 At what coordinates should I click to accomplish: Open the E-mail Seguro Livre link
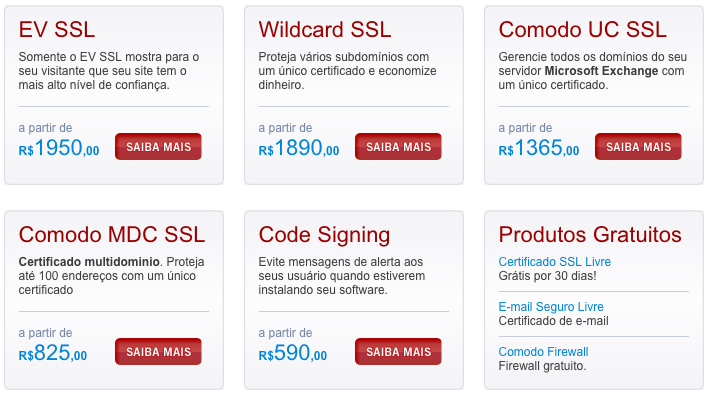[x=551, y=306]
